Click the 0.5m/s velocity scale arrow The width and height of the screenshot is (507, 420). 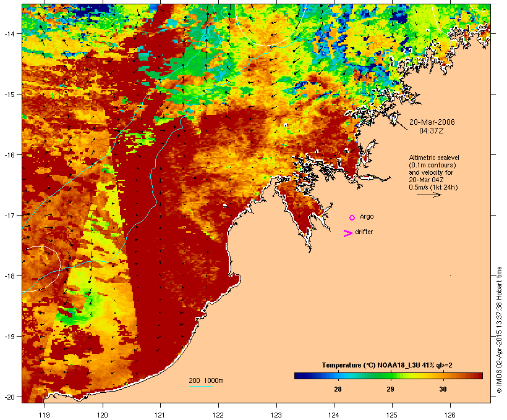428,195
